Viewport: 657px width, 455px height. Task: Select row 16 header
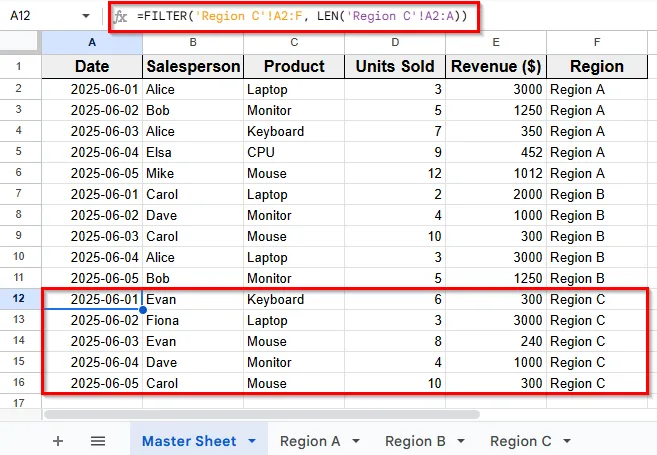tap(20, 383)
